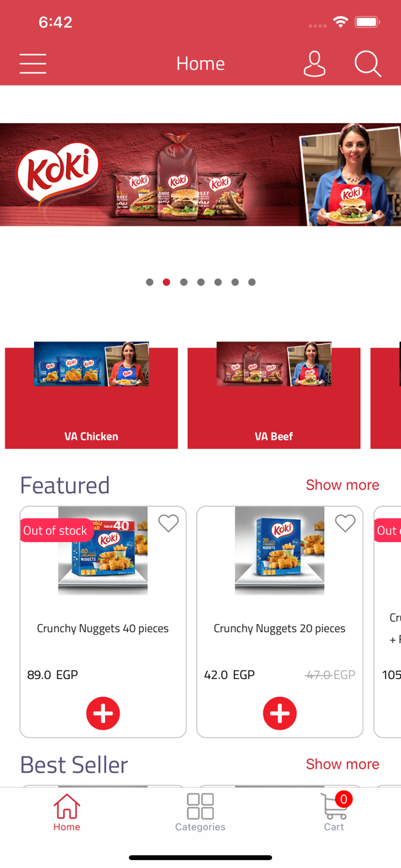Open the VA Beef category card

pos(274,395)
